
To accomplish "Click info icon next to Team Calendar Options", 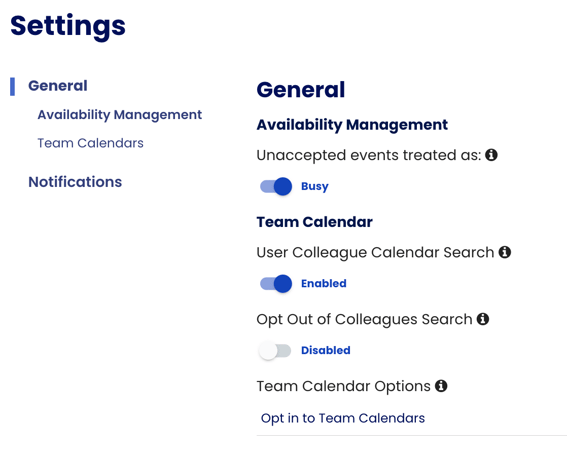I will click(441, 386).
